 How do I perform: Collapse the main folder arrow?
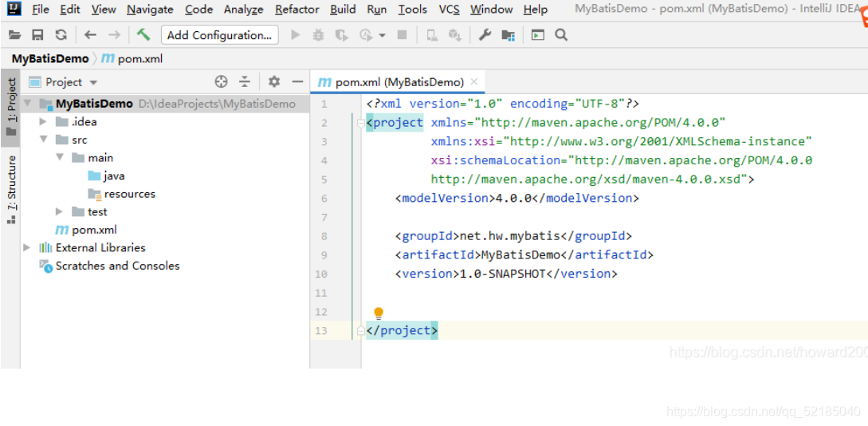(60, 158)
